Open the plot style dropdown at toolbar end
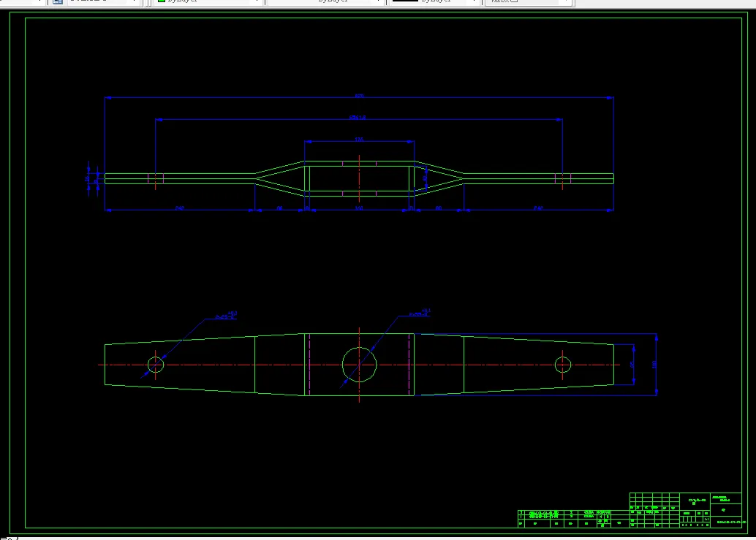This screenshot has height=540, width=756. (529, 1)
